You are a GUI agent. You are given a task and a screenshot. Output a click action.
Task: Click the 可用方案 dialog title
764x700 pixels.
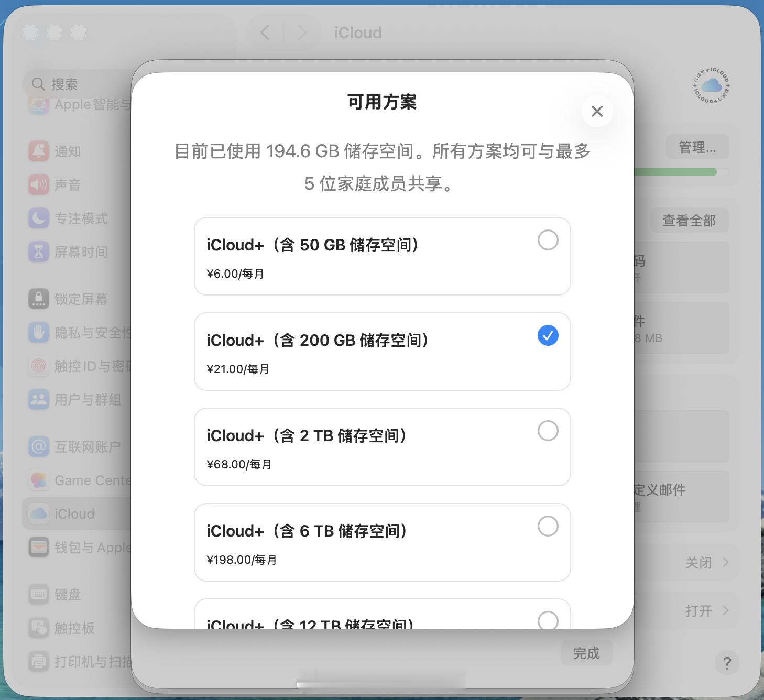382,102
